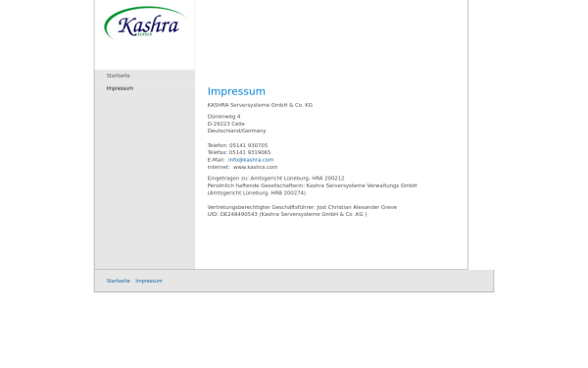This screenshot has width=588, height=368.
Task: Click 'Eingetragen zu: Amtsgericht Lüneburg, HRA 200212'
Action: (x=275, y=179)
